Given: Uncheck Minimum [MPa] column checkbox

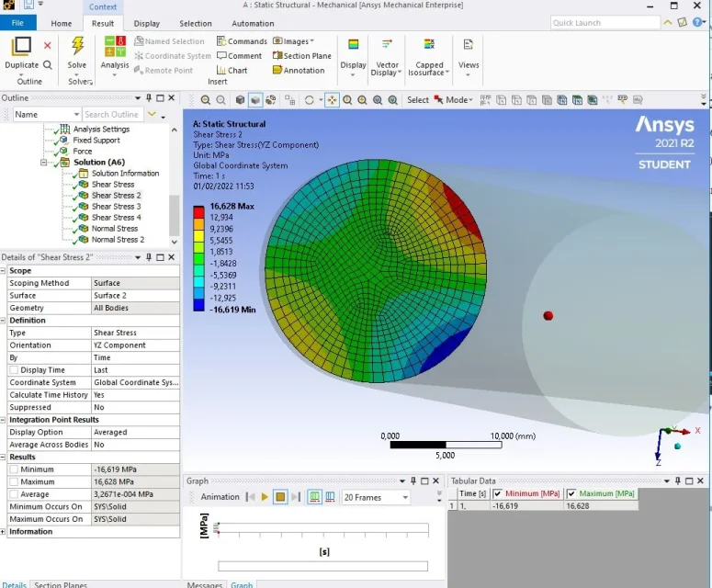Looking at the screenshot, I should click(498, 493).
